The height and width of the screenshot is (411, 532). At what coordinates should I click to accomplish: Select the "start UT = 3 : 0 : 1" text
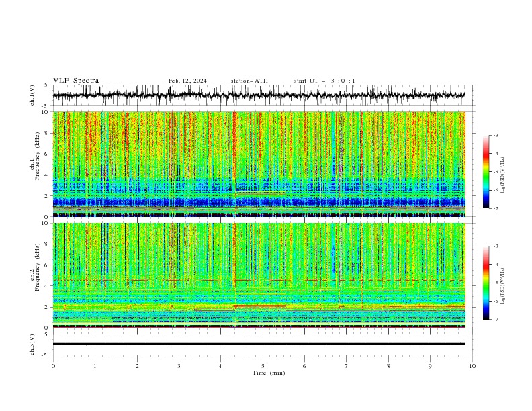pos(324,81)
